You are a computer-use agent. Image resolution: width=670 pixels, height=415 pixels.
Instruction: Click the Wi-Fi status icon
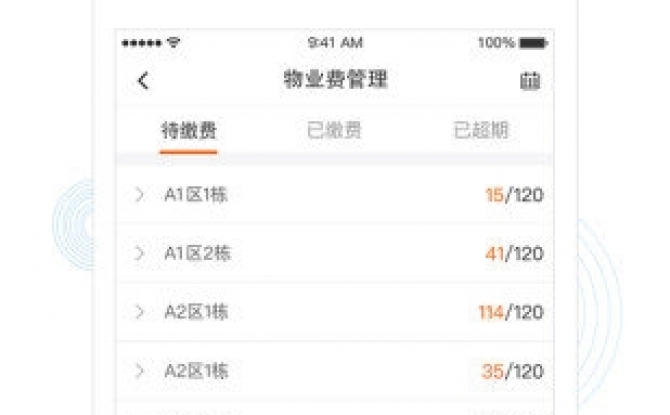(x=173, y=42)
